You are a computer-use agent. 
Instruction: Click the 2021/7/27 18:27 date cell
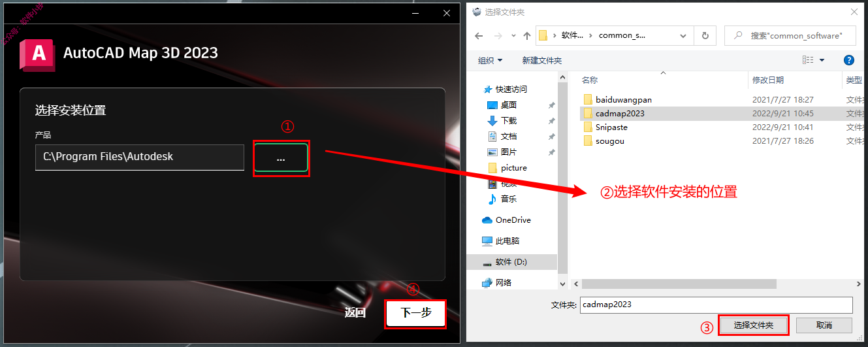tap(782, 99)
